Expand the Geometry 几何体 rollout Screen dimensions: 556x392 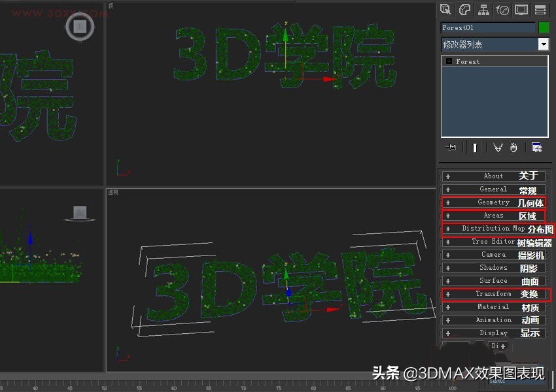click(x=495, y=203)
